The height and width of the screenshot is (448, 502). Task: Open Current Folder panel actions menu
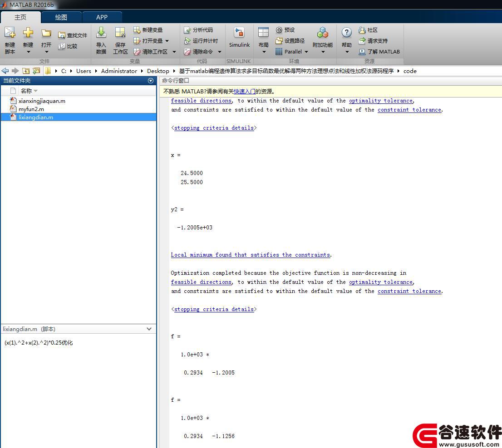click(151, 81)
